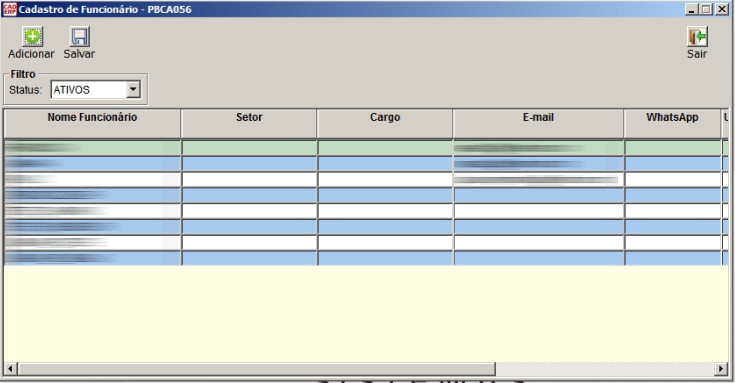Close the Cadastro de Funcionário window
Viewport: 735px width, 383px height.
click(x=722, y=9)
